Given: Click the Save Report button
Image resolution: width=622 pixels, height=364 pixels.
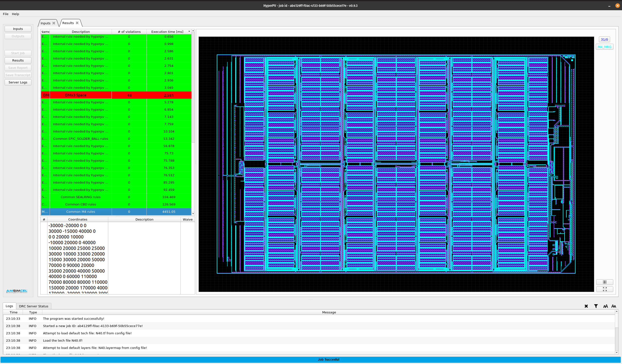Looking at the screenshot, I should 18,68.
